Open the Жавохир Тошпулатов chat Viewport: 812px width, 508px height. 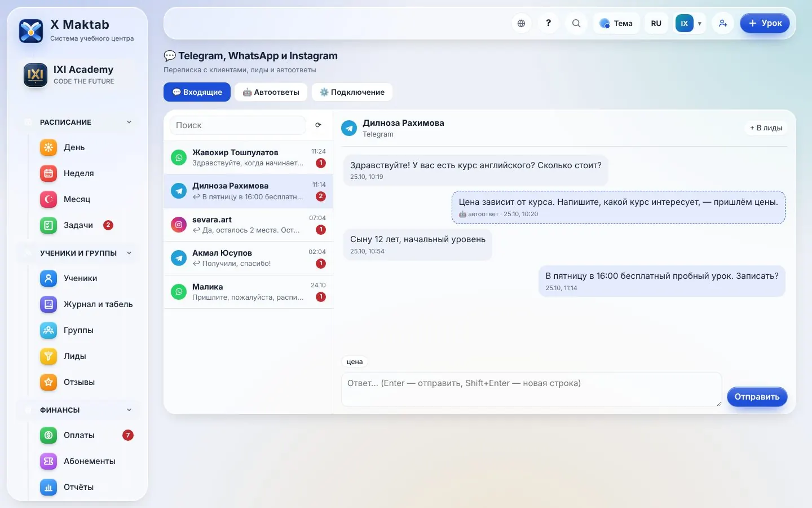(x=248, y=157)
